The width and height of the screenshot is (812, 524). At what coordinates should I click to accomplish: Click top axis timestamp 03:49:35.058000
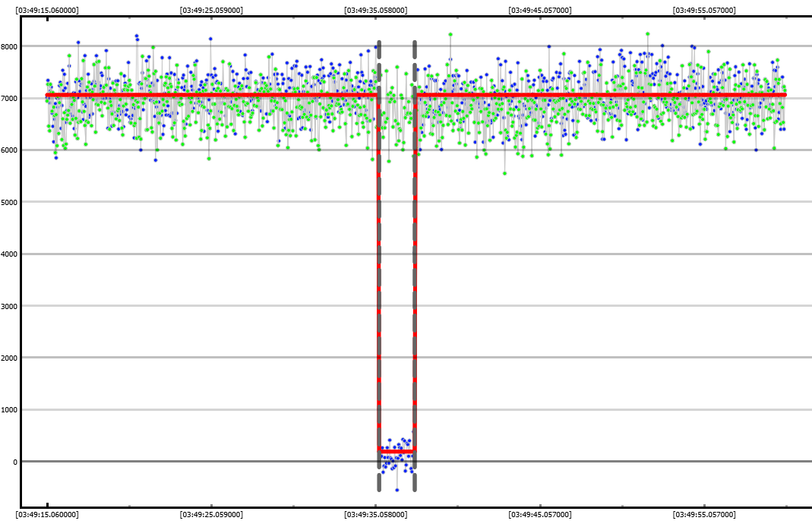tap(376, 10)
